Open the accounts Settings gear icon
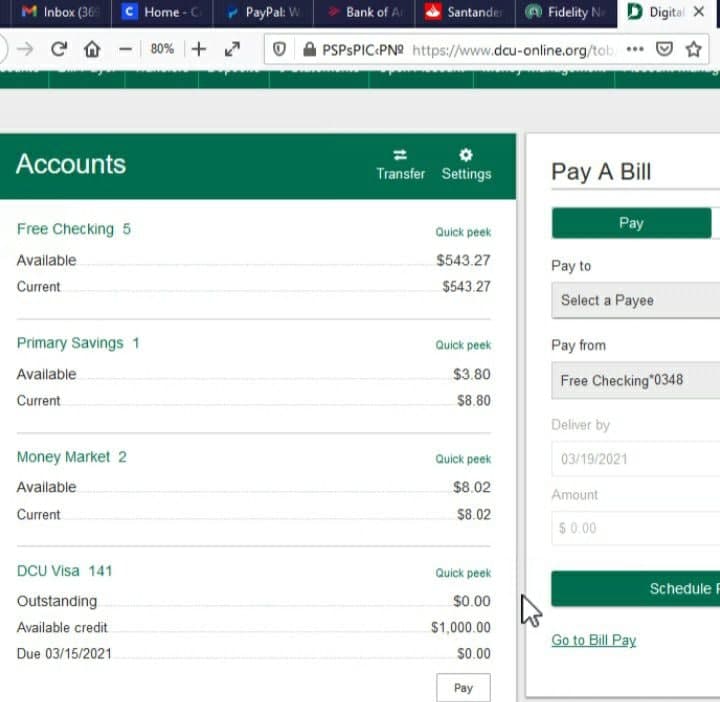 [466, 155]
